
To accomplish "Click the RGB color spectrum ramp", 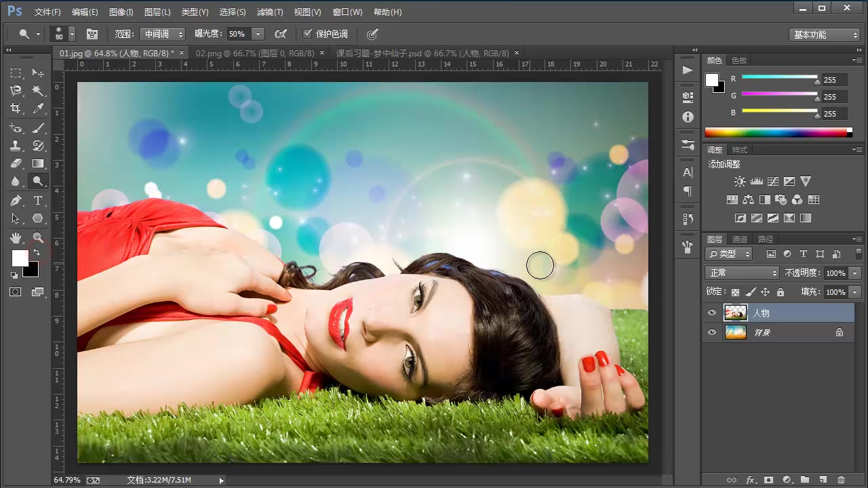I will point(778,132).
